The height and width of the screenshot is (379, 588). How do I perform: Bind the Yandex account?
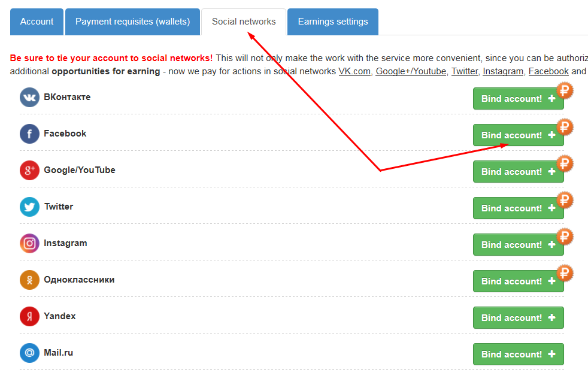518,318
